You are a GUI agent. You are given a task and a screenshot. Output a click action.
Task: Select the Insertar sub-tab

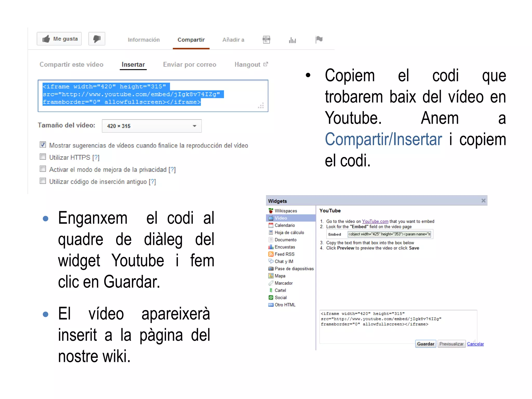tap(133, 64)
